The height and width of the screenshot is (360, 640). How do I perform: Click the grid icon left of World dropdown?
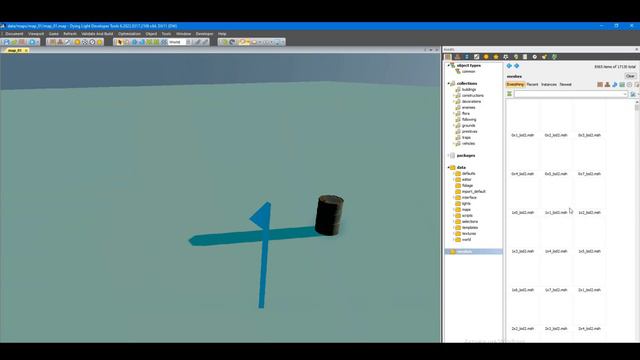click(x=164, y=42)
